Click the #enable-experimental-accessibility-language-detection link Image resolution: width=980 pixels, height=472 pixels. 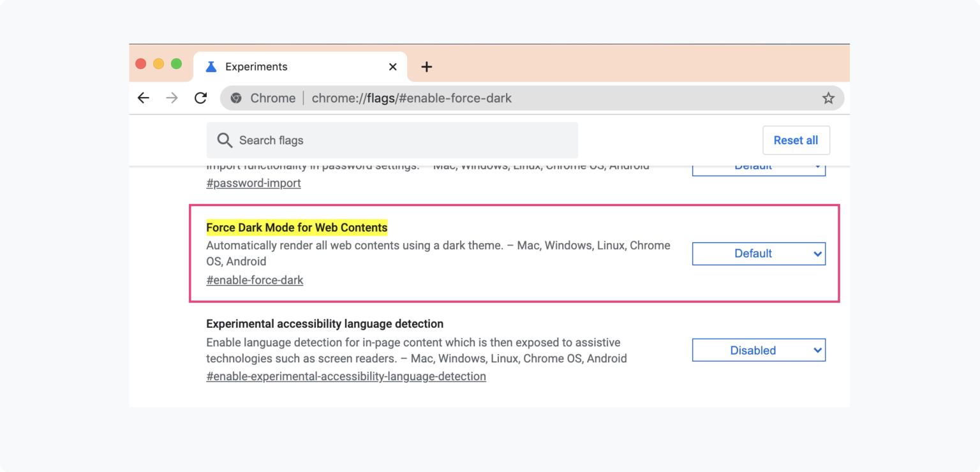346,376
